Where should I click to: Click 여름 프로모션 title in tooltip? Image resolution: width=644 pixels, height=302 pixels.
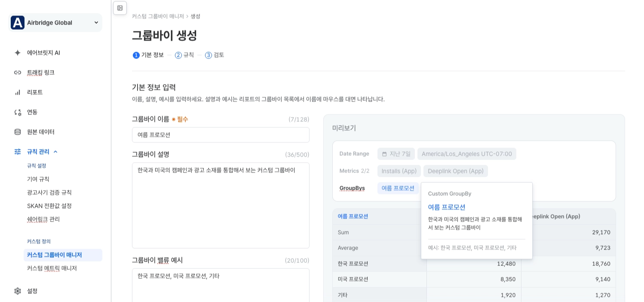point(447,207)
